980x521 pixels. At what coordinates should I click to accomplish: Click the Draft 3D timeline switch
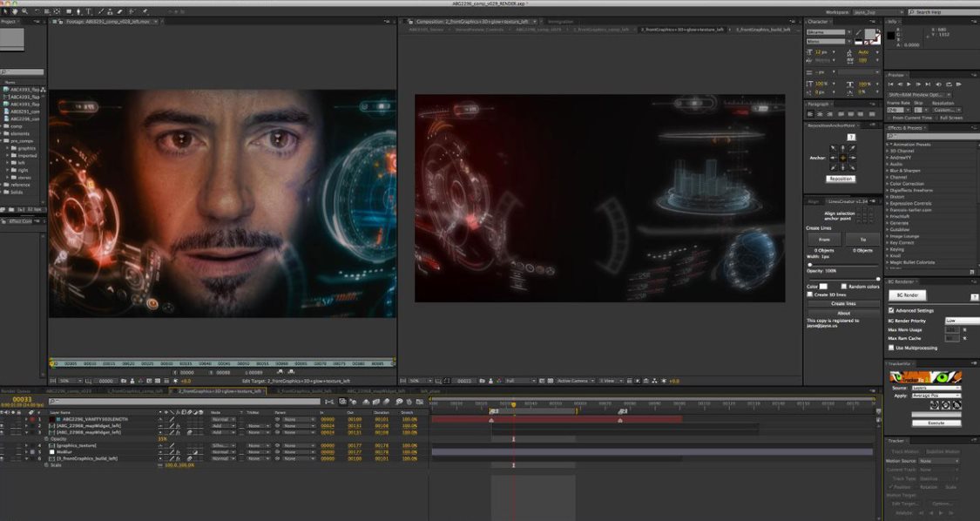(x=353, y=403)
